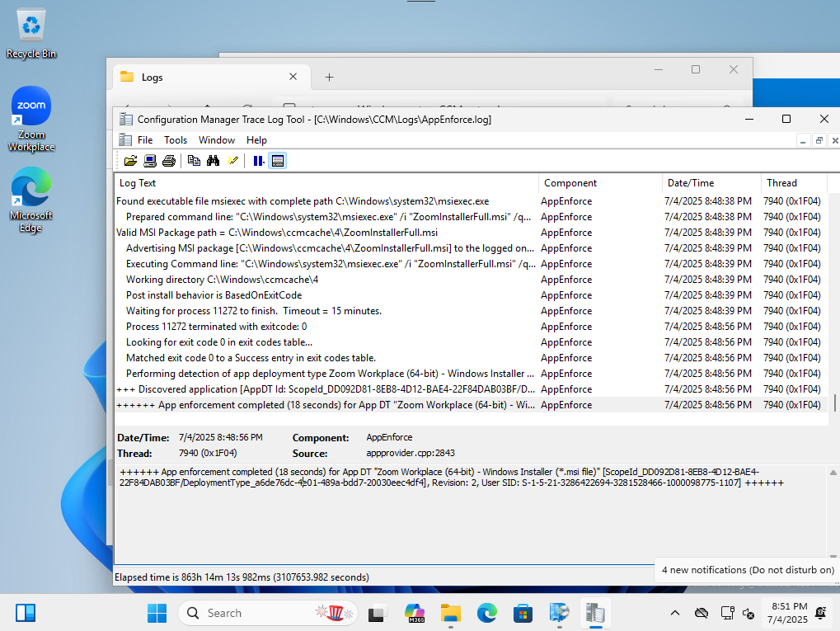
Task: Click the Copy to clipboard toolbar icon
Action: click(x=194, y=161)
